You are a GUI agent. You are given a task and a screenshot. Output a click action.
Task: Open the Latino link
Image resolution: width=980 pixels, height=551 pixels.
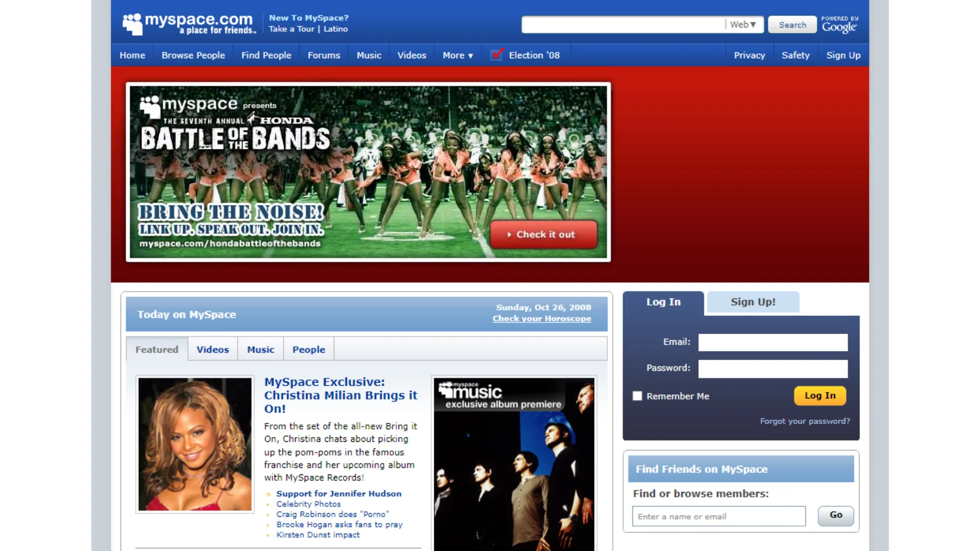335,29
